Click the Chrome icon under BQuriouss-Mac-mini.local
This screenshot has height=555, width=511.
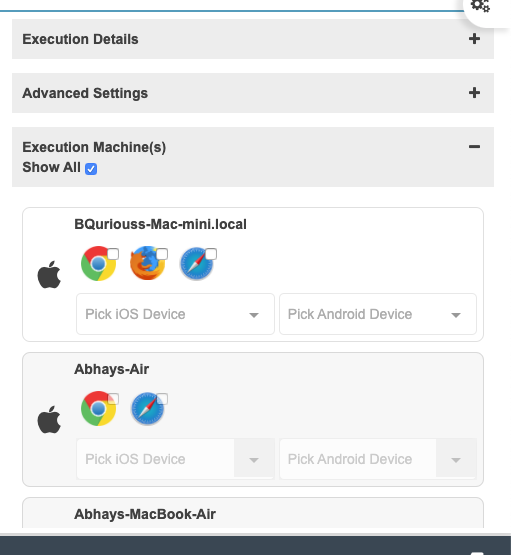(98, 264)
